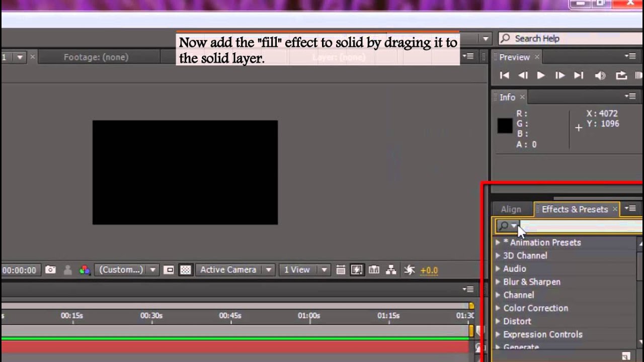Image resolution: width=644 pixels, height=362 pixels.
Task: Open the (Custom...) resolution dropdown
Action: tap(126, 270)
